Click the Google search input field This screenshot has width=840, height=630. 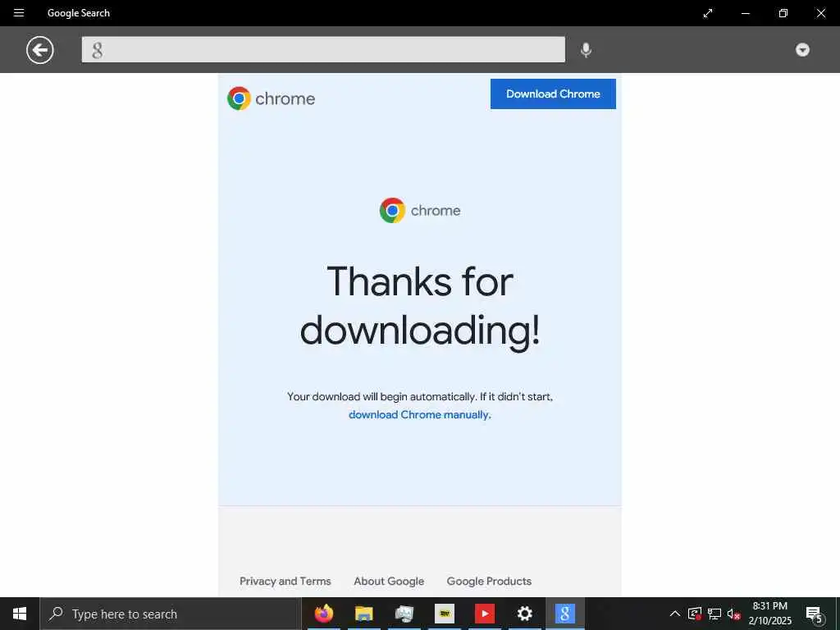point(323,50)
